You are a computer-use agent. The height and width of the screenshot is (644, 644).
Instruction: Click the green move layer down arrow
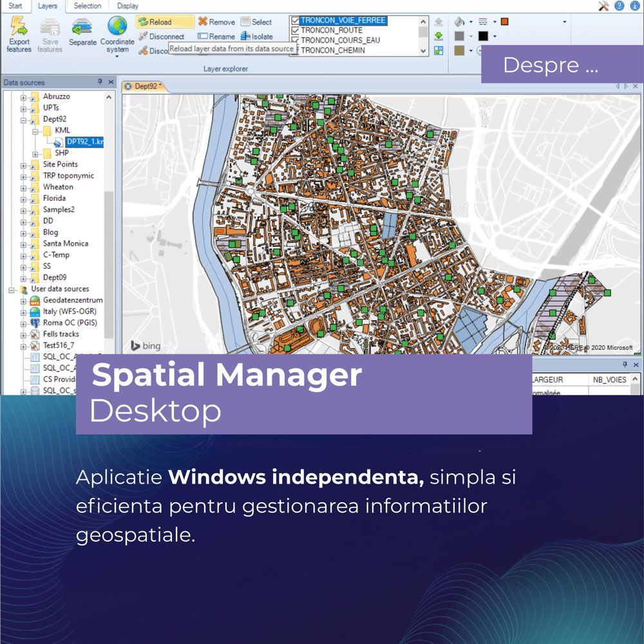click(x=439, y=36)
